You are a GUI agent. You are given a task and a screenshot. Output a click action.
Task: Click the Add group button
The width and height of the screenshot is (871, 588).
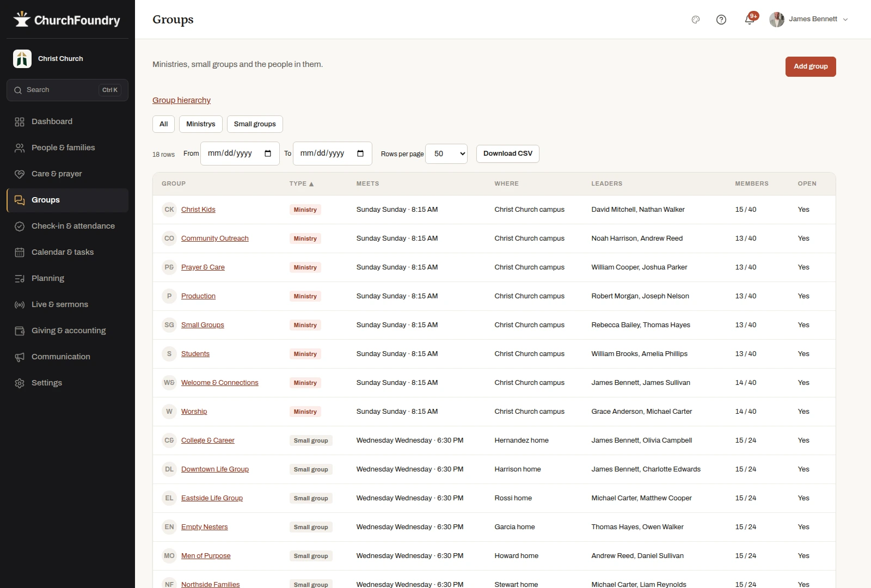[811, 66]
